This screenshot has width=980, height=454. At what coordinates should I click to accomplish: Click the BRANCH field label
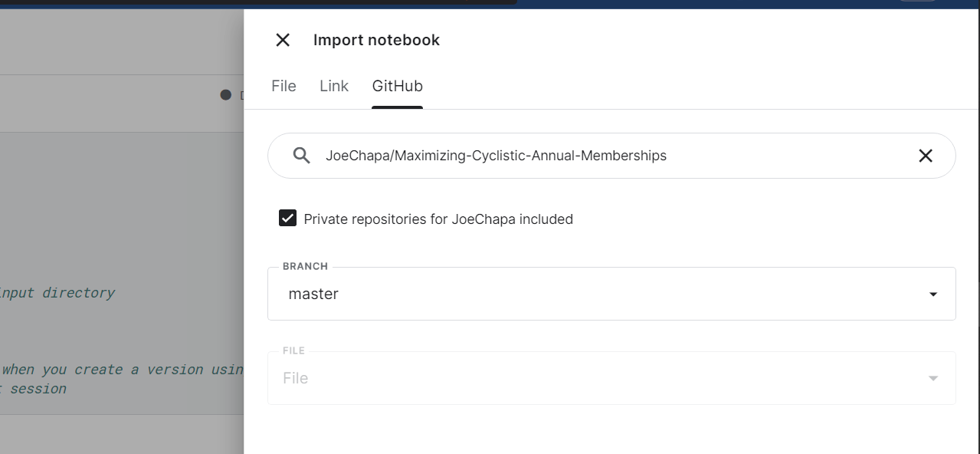point(305,266)
